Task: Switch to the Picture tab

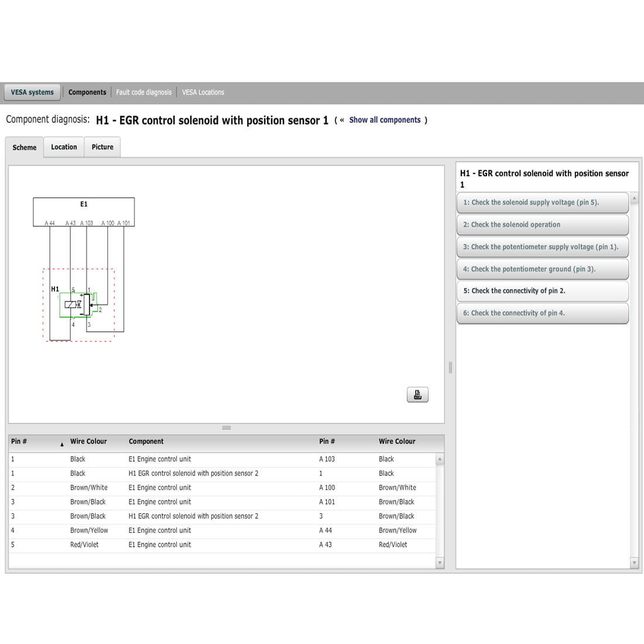Action: point(102,146)
